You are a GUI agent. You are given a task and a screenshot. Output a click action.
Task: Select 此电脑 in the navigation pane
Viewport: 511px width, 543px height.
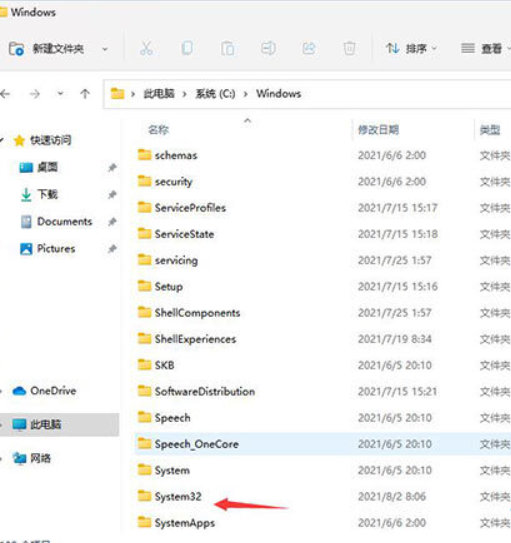click(x=46, y=425)
